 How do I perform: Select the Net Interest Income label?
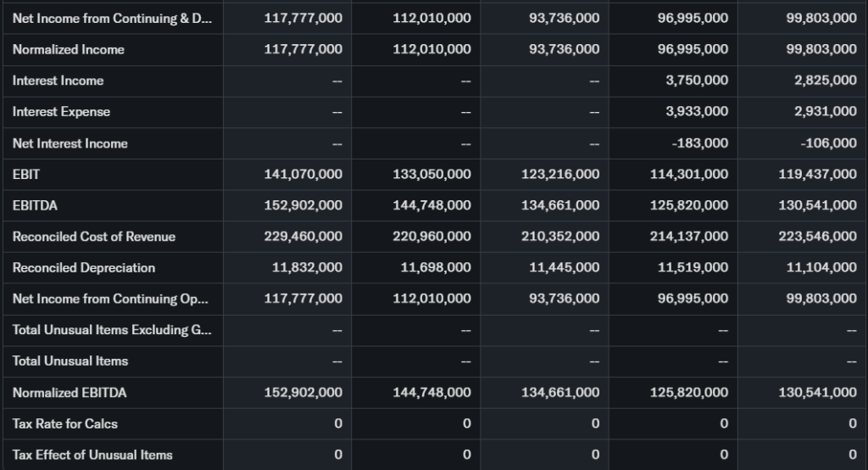click(x=70, y=143)
